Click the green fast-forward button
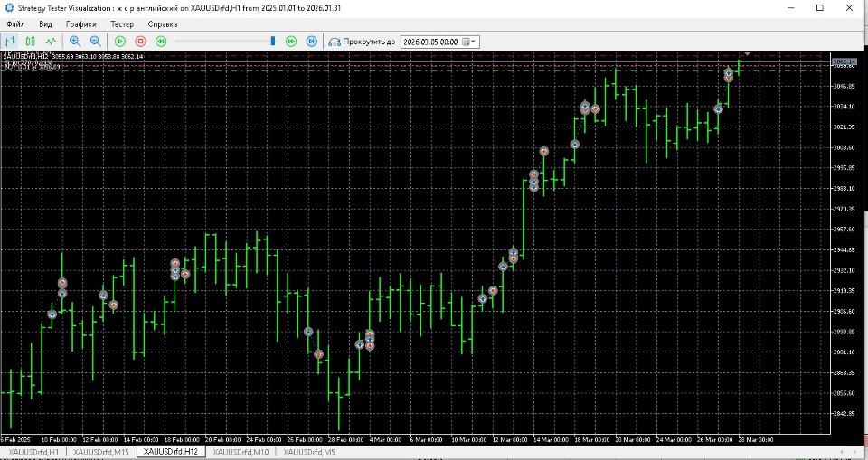Viewport: 868px width, 460px height. point(291,41)
